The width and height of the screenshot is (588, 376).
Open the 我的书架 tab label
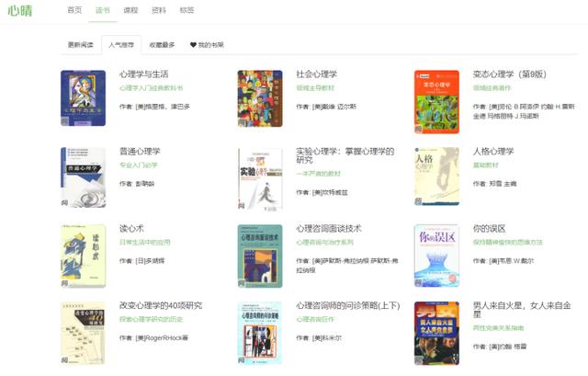[210, 45]
